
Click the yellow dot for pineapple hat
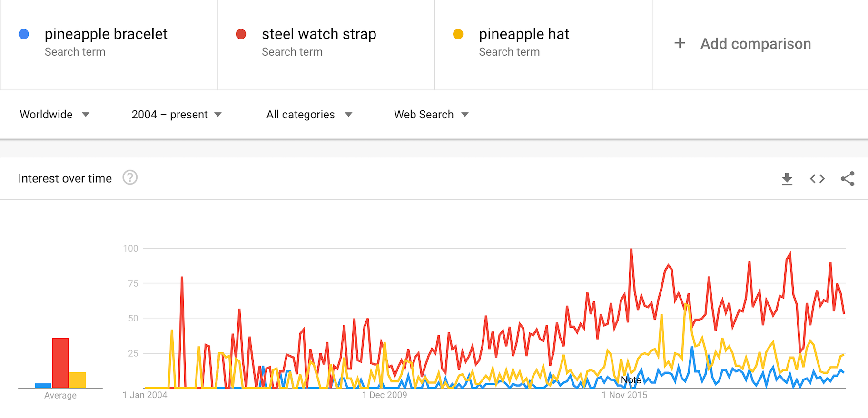point(458,34)
